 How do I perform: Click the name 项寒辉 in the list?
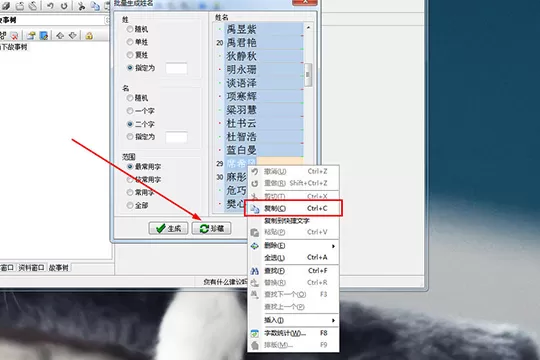pyautogui.click(x=241, y=96)
